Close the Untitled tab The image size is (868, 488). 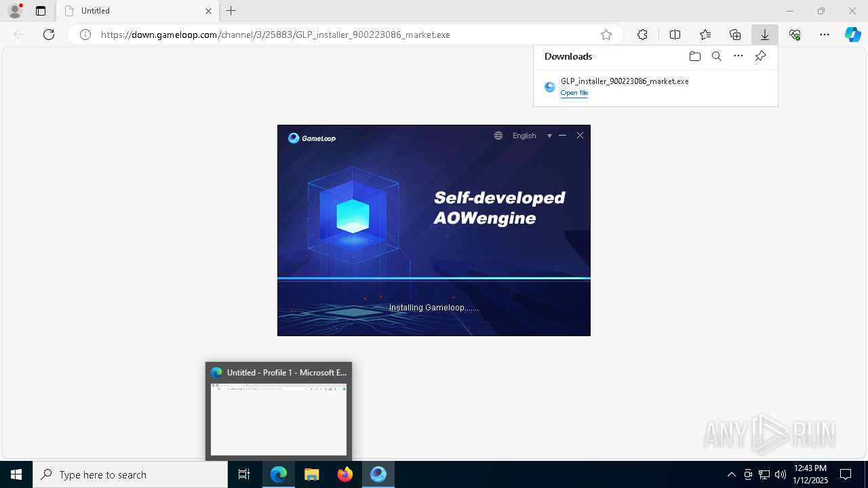(x=208, y=11)
